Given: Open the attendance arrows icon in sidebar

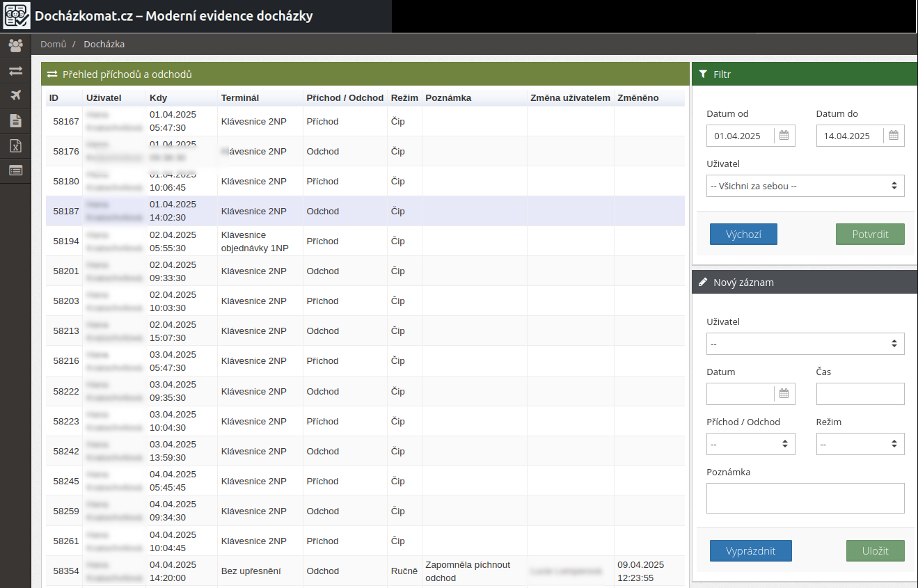Looking at the screenshot, I should (15, 71).
